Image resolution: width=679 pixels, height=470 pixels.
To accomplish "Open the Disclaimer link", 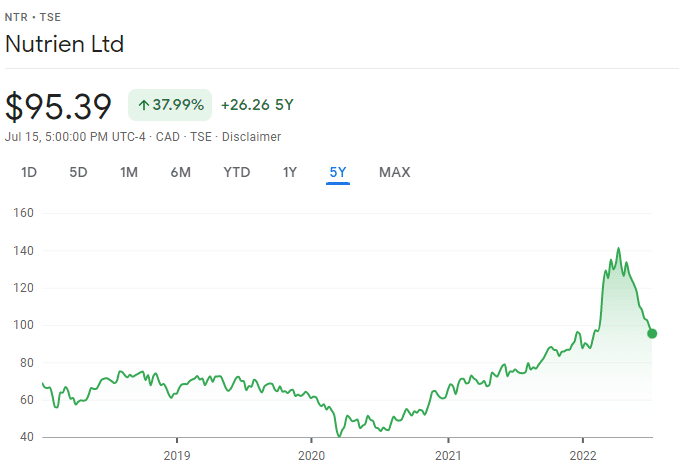I will pos(251,137).
